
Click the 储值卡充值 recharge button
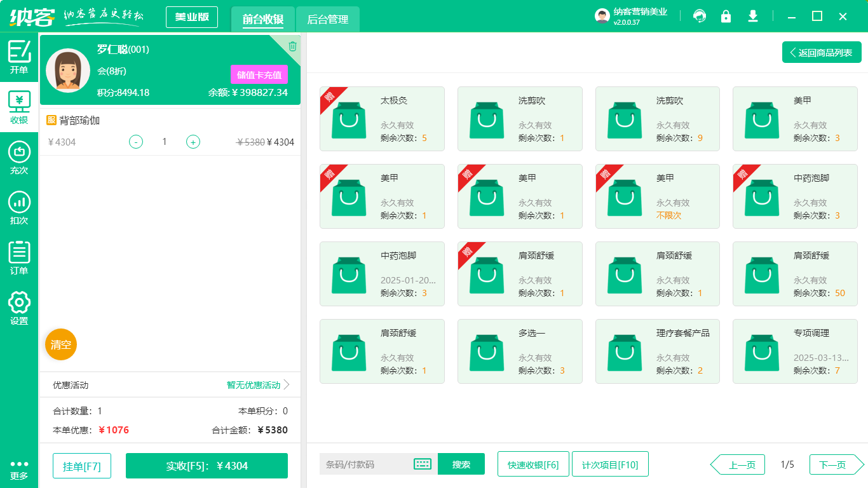coord(258,74)
